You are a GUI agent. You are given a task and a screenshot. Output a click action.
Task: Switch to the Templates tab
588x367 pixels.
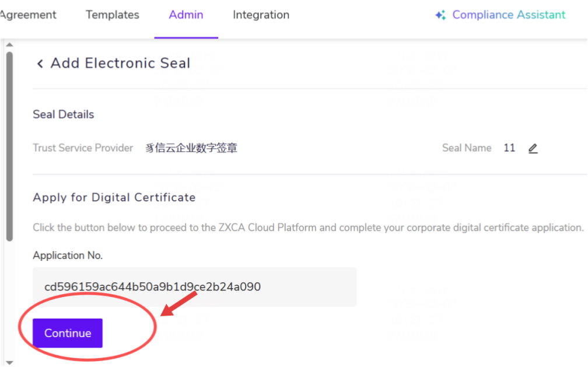point(113,15)
